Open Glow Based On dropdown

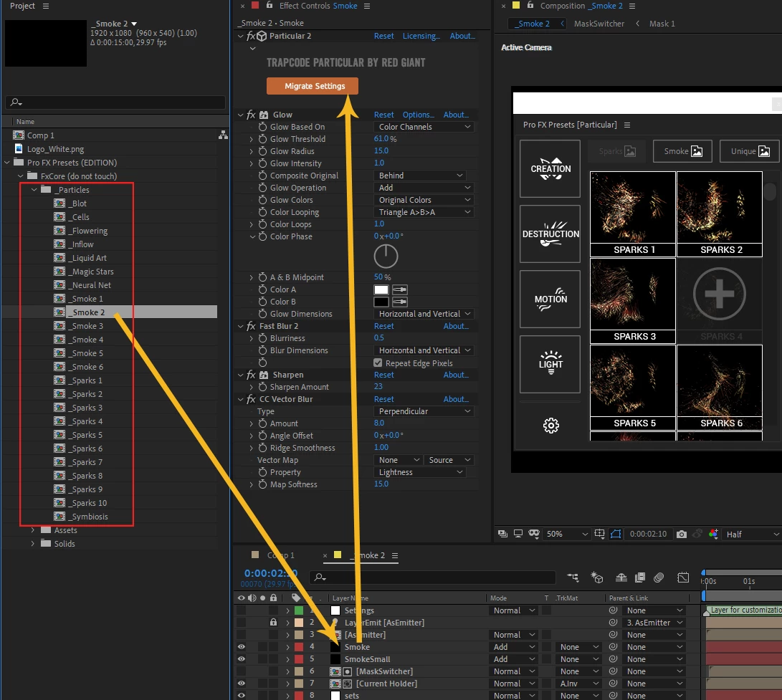tap(423, 127)
